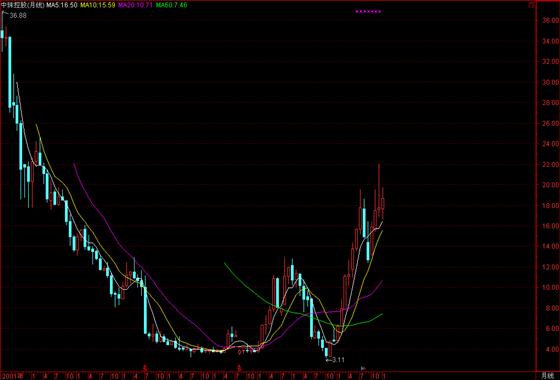560x380 pixels.
Task: Click the magenta dotted indicator at the top of the chart
Action: click(x=368, y=11)
